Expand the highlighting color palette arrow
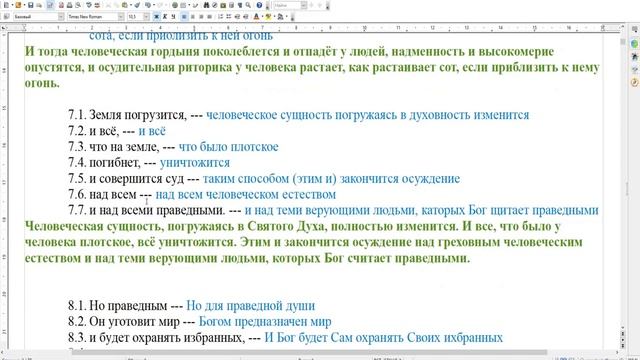Image resolution: width=640 pixels, height=360 pixels. pyautogui.click(x=274, y=16)
